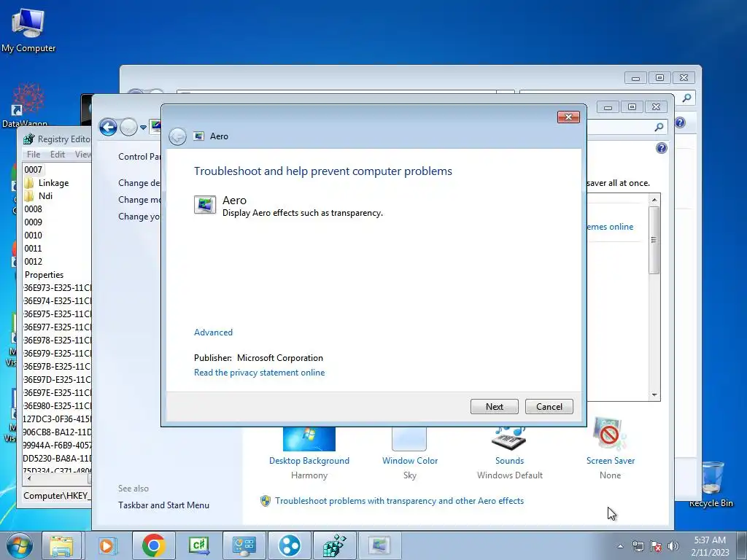Launch Windows Media Player from the taskbar
Viewport: 747px width, 560px height.
point(108,545)
